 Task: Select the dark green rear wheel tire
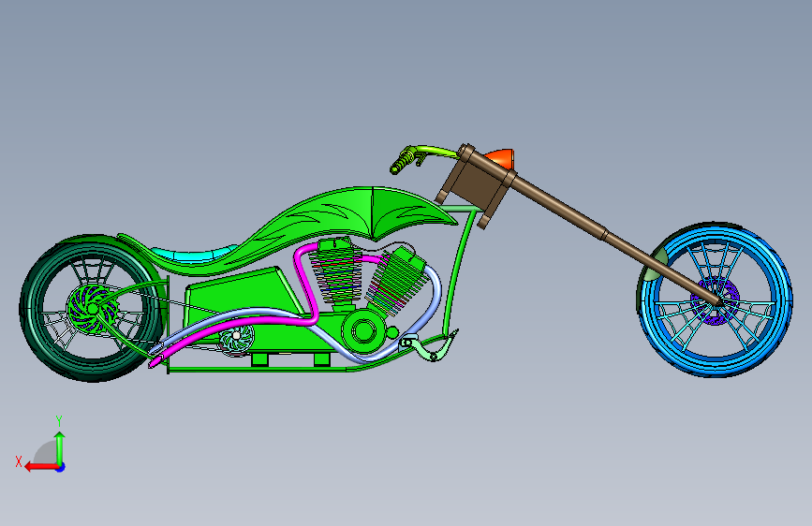[31, 311]
